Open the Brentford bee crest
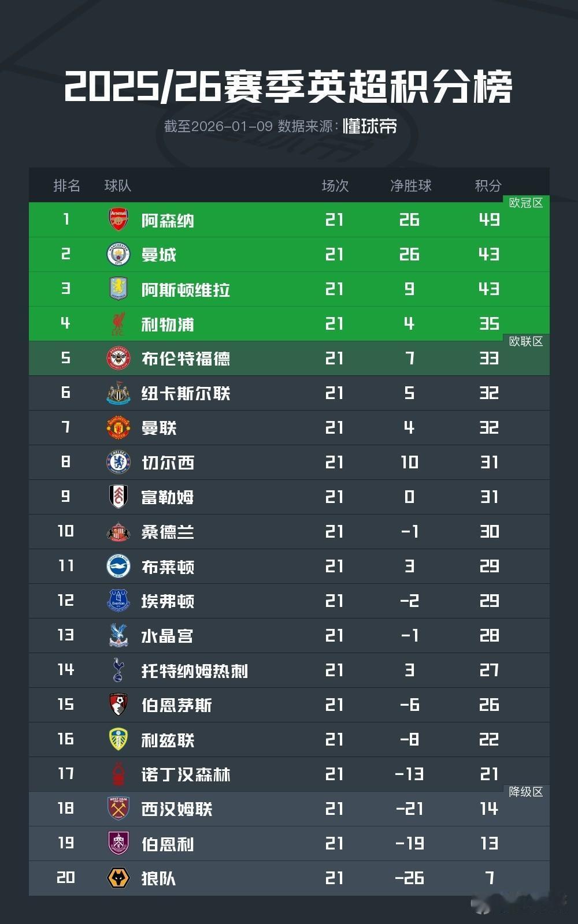 118,358
